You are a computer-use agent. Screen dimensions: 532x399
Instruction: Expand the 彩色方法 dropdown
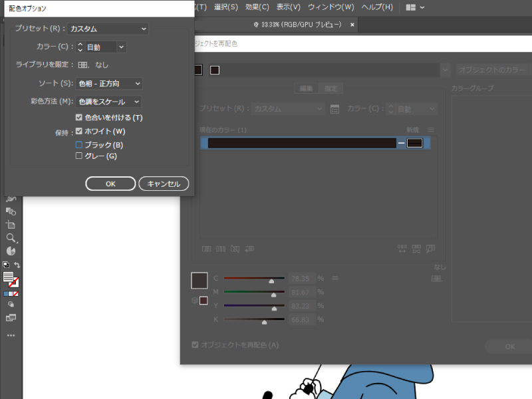tap(108, 102)
